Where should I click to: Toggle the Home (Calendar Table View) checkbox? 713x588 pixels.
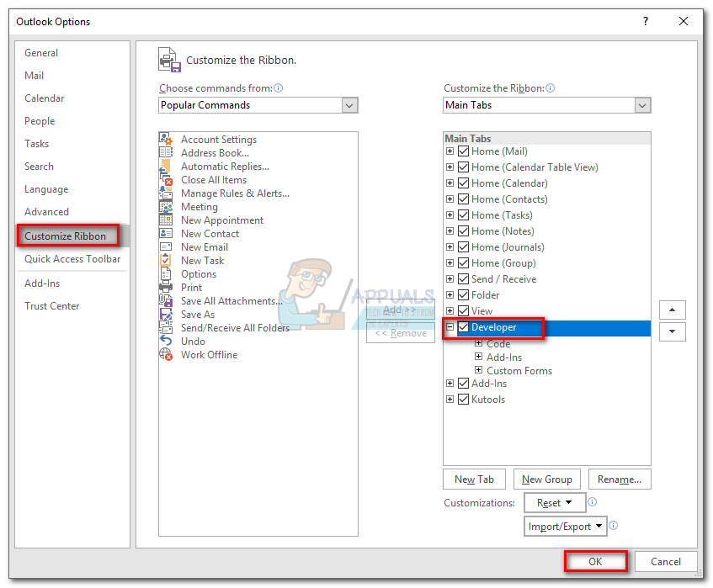point(463,167)
